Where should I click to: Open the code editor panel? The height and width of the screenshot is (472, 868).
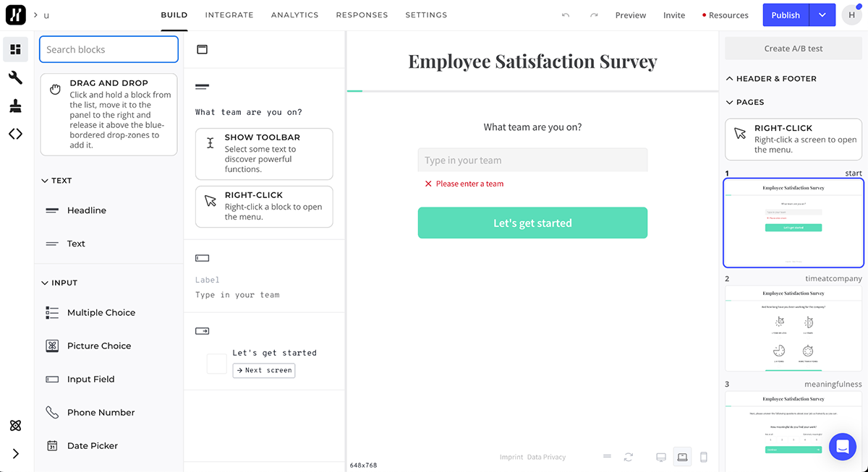[x=15, y=134]
